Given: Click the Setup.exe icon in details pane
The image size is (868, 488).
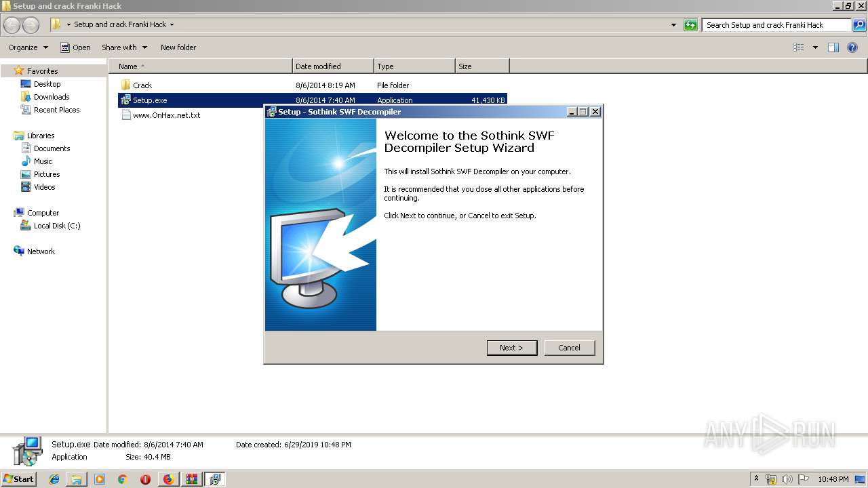Looking at the screenshot, I should [x=27, y=451].
